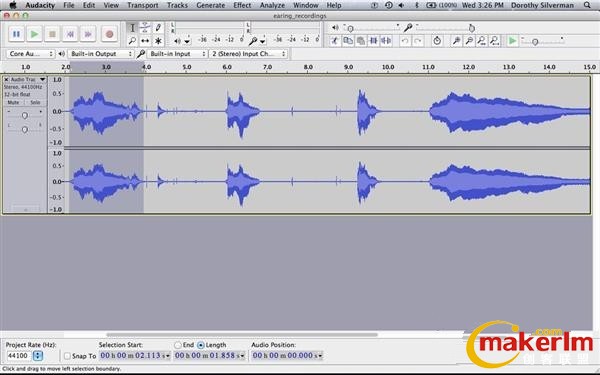Select the Length radio button
This screenshot has width=600, height=375.
(x=201, y=345)
